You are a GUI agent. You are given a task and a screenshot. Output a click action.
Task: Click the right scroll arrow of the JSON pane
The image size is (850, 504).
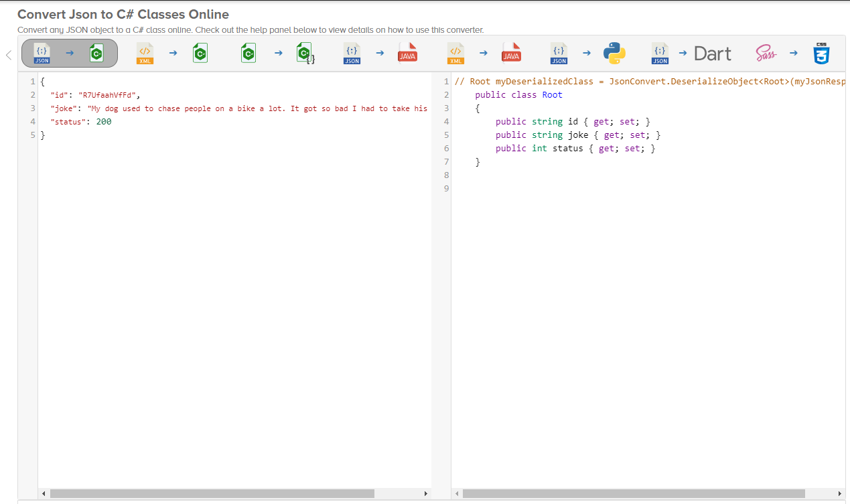[426, 493]
